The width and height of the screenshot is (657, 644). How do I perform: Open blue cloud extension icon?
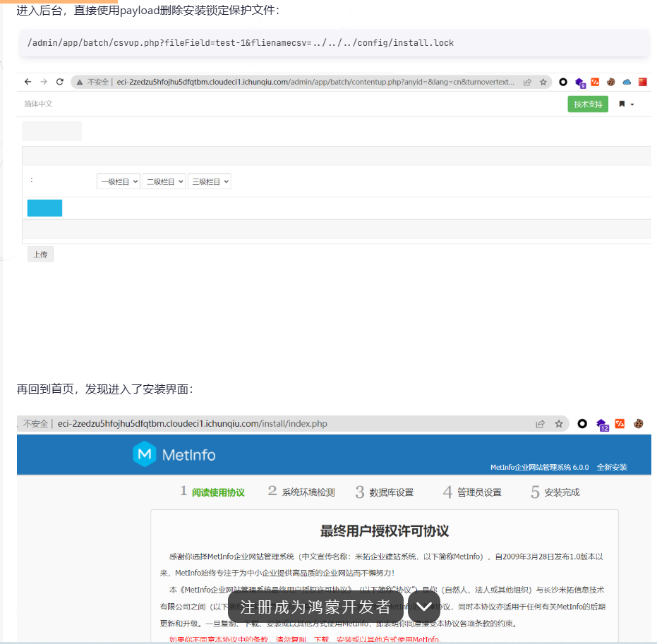tap(627, 82)
